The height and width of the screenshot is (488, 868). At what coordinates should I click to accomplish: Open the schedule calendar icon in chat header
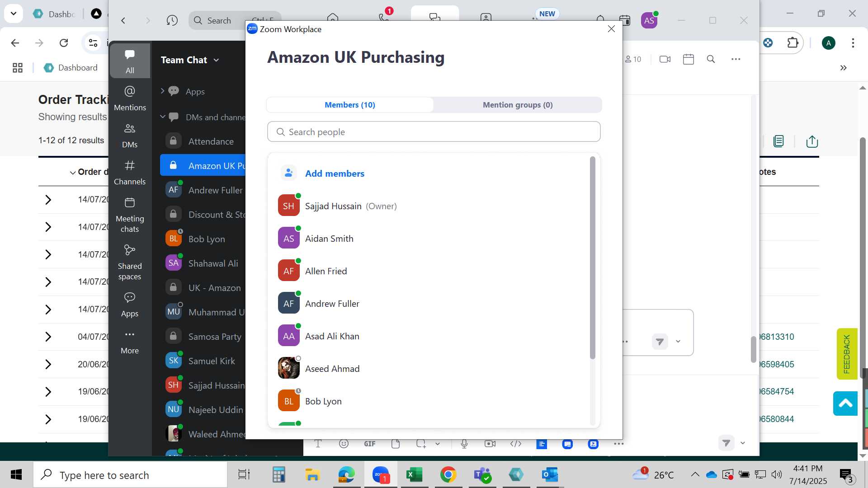click(689, 59)
